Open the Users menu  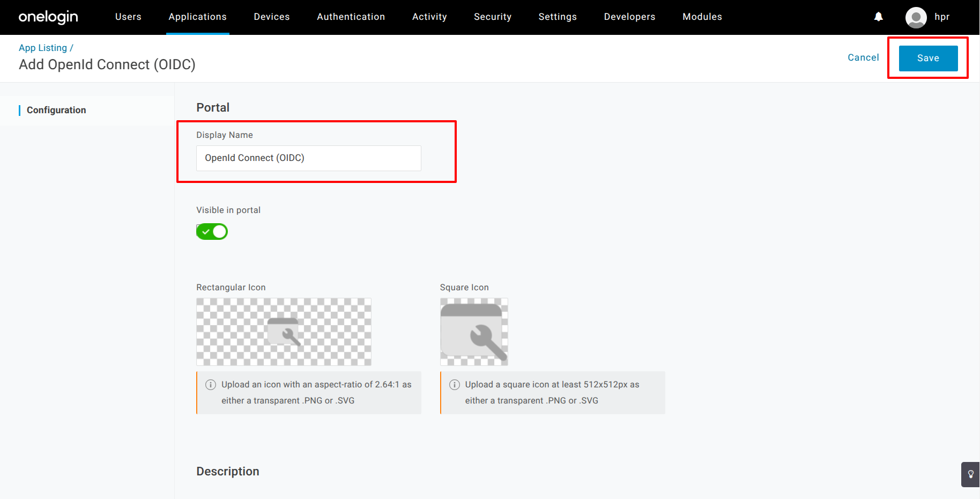pyautogui.click(x=128, y=17)
